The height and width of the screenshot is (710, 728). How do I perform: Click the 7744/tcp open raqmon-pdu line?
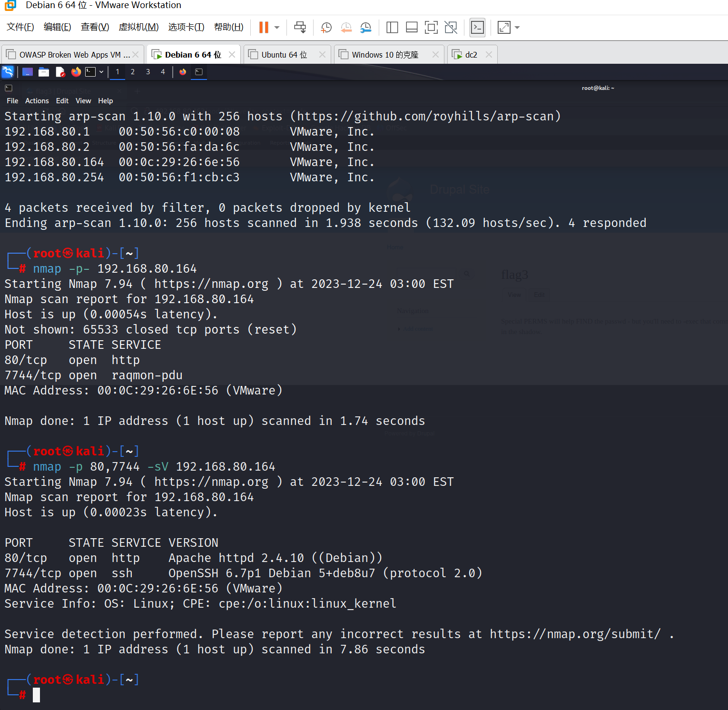(94, 375)
